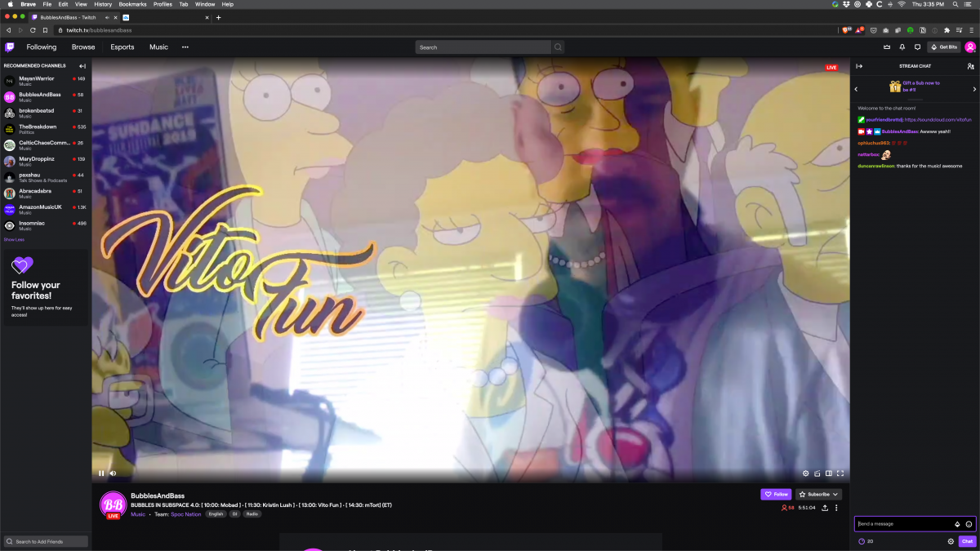The height and width of the screenshot is (551, 980).
Task: Open a new browser tab
Action: [x=218, y=17]
